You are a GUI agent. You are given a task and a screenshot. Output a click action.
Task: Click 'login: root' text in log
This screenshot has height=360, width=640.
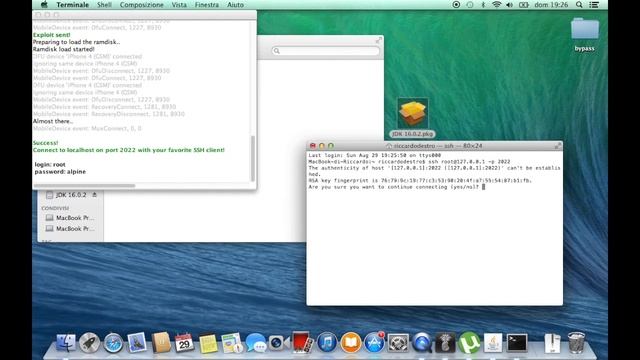tap(50, 164)
